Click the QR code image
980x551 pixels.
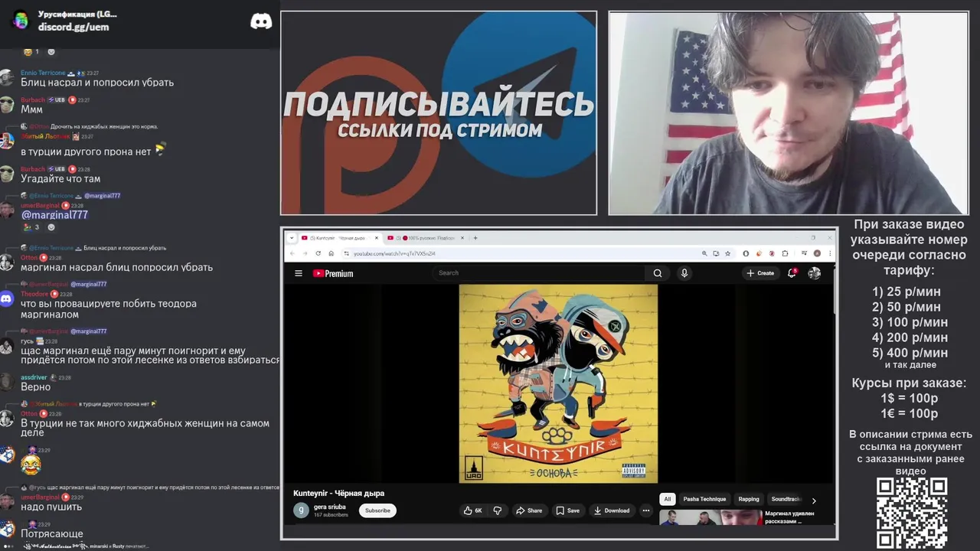(x=912, y=514)
